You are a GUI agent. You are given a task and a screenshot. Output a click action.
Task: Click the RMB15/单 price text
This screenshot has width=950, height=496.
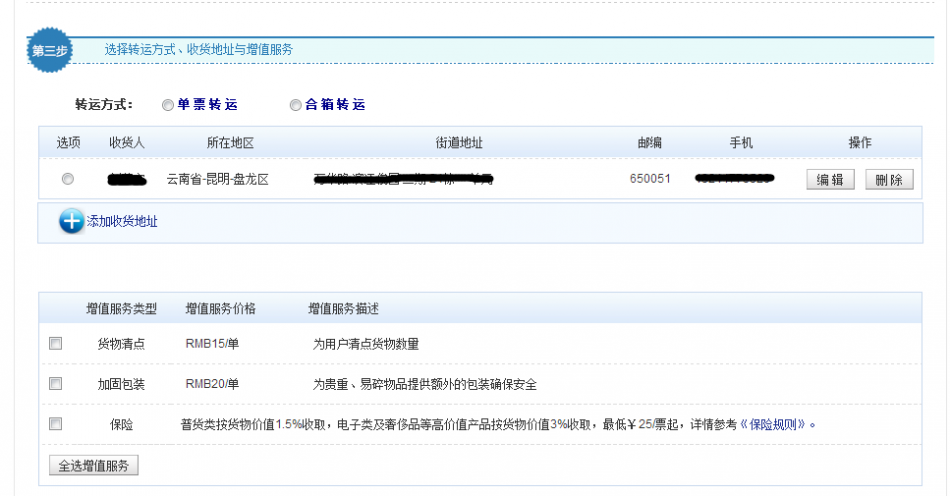(212, 343)
